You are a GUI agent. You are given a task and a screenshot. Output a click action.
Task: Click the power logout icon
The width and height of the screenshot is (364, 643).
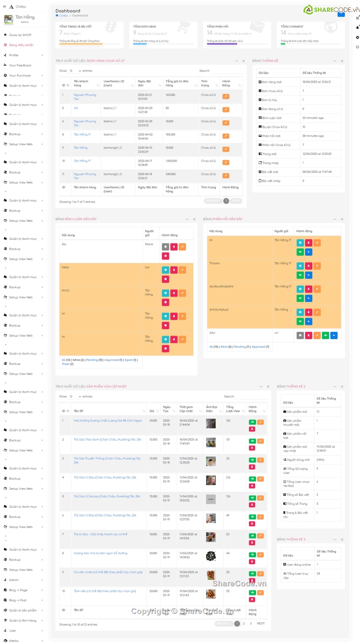pyautogui.click(x=357, y=47)
